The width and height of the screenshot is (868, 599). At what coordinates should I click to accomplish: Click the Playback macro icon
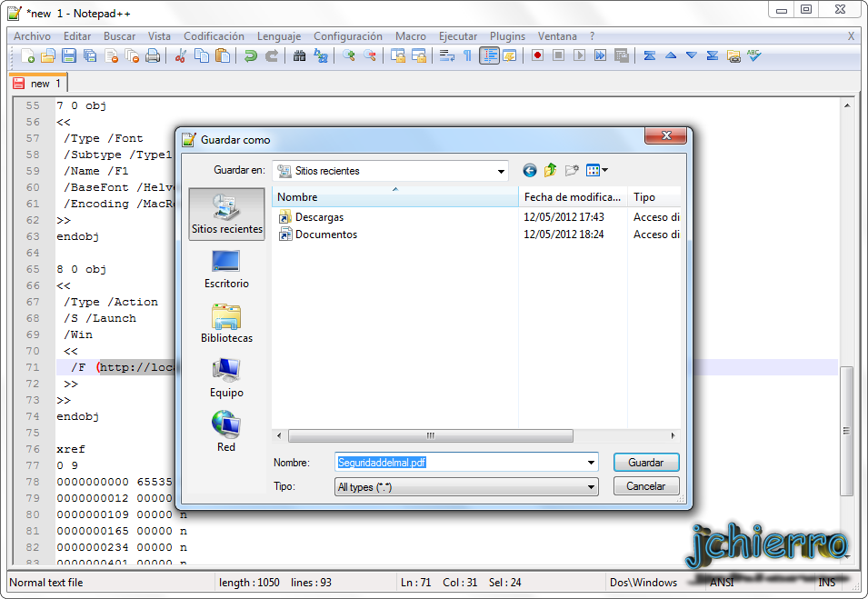(580, 56)
